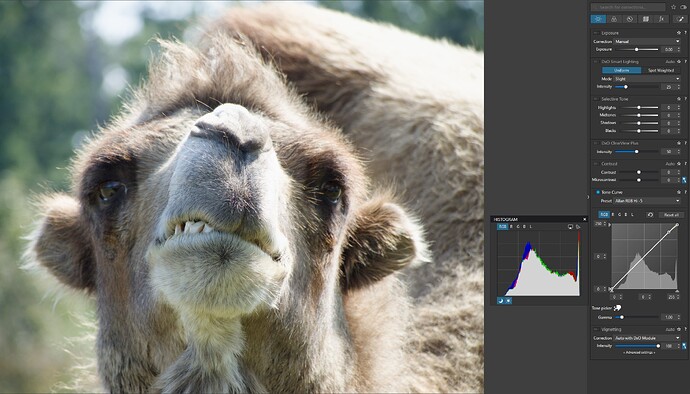The image size is (690, 394).
Task: Close the Histogram floating panel
Action: point(585,219)
